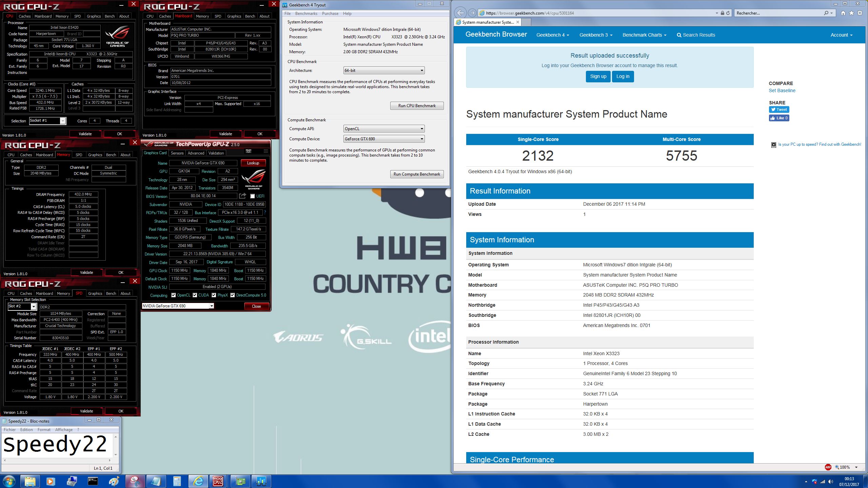Click the address bar padlock security icon

coord(723,13)
